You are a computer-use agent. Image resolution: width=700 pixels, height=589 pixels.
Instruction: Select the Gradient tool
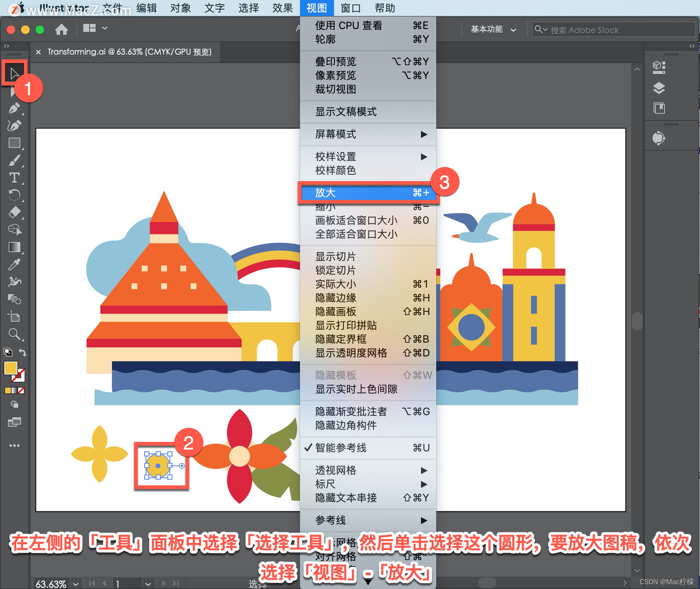point(14,247)
